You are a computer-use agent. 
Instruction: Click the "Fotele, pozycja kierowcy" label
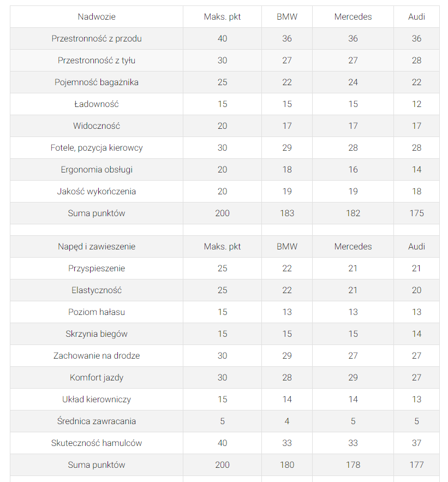coord(97,148)
